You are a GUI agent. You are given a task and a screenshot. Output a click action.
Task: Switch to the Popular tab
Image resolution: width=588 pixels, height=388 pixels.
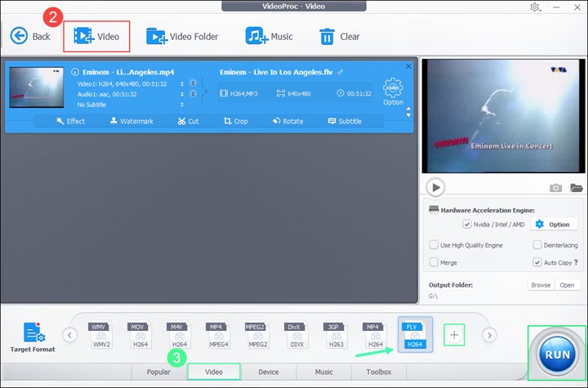tap(158, 372)
